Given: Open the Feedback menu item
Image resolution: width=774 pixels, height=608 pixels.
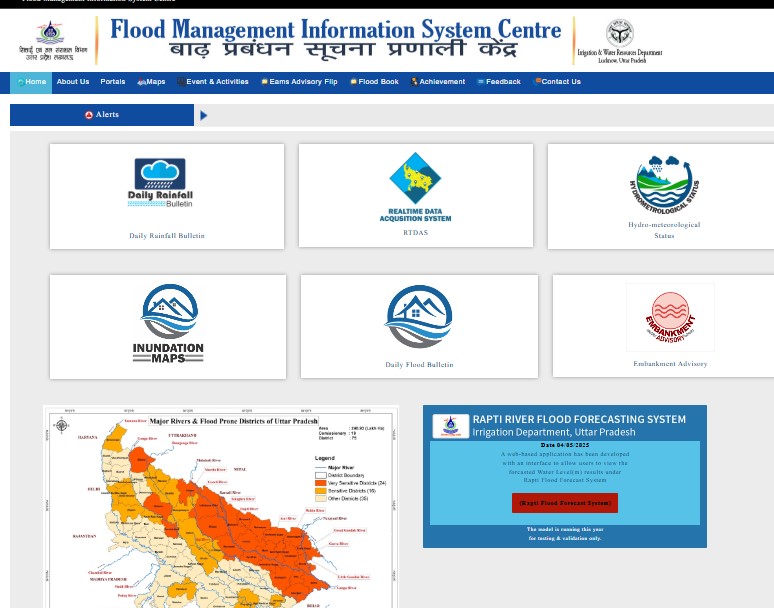Looking at the screenshot, I should point(499,82).
